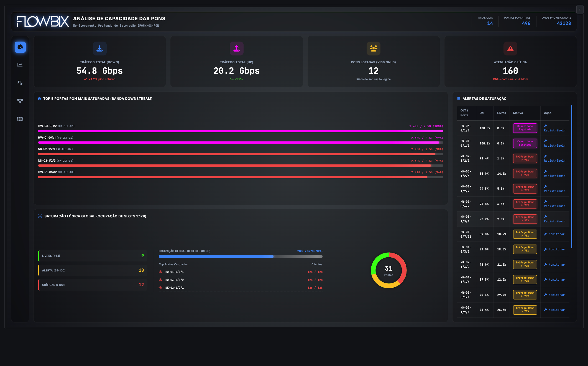The width and height of the screenshot is (588, 366).
Task: Click the critical attenuation warning triangle icon
Action: tap(510, 49)
